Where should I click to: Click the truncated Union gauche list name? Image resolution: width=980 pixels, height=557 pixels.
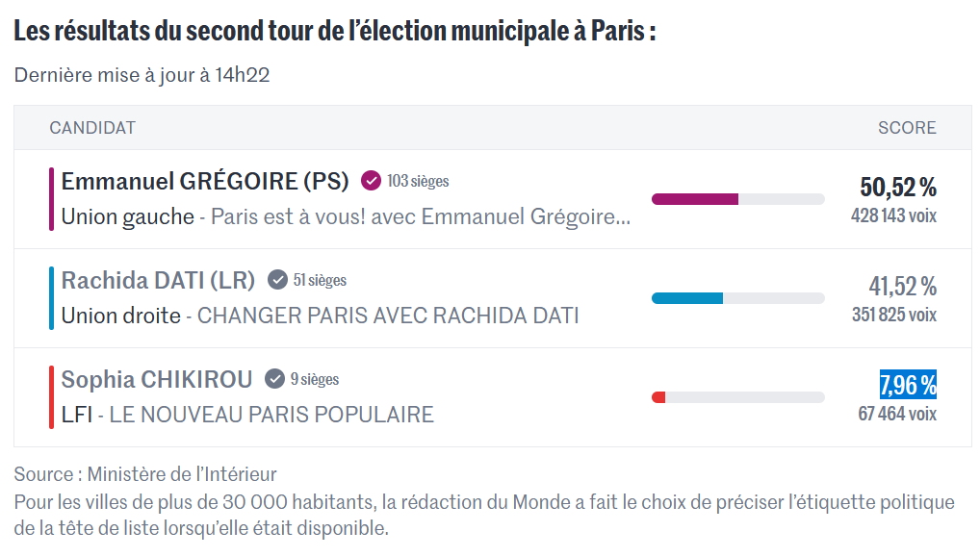[347, 216]
